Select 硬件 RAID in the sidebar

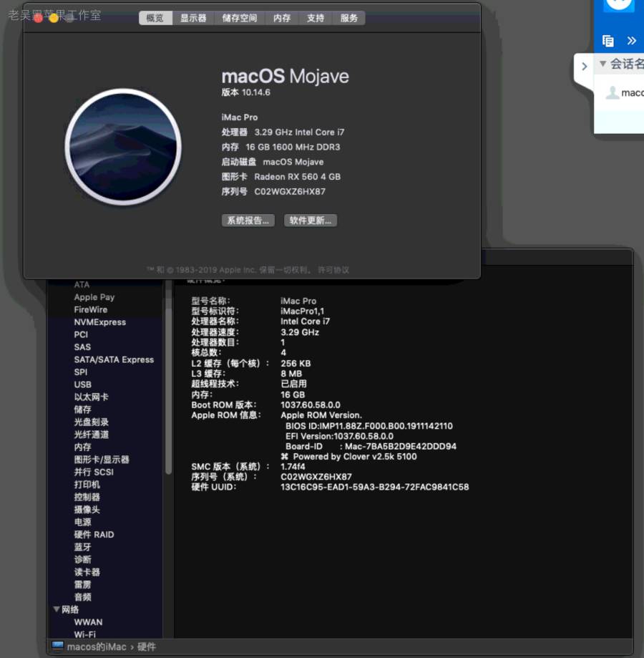(94, 535)
